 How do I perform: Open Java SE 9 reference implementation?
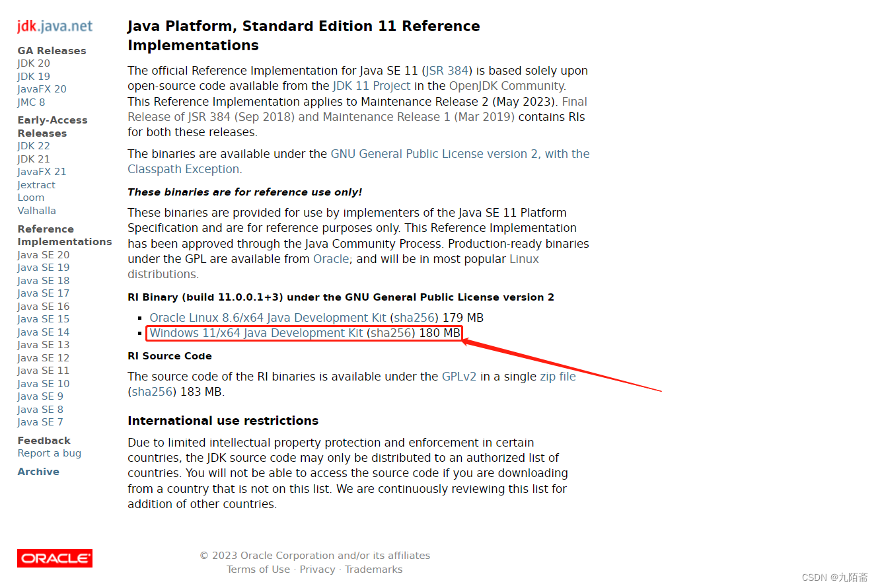(x=40, y=396)
